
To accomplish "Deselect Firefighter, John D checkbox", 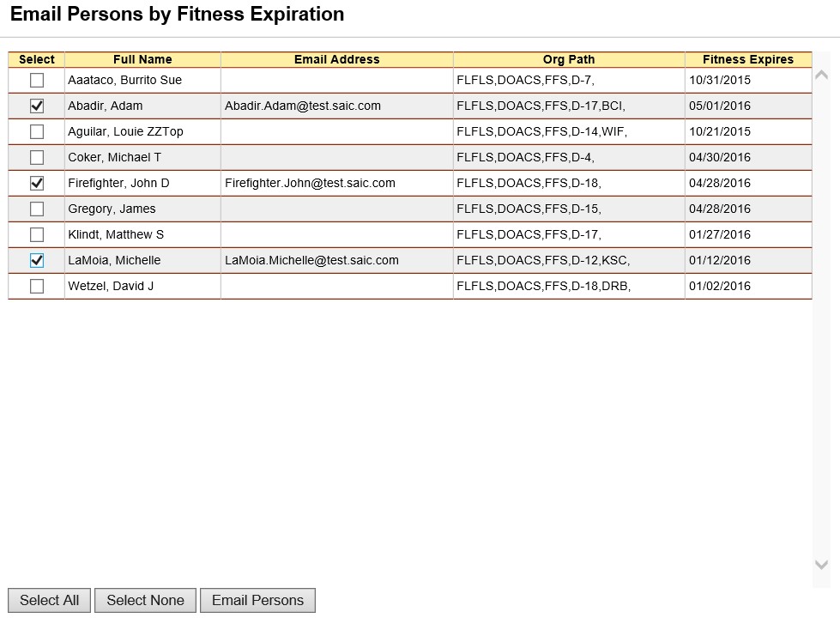I will (x=36, y=184).
